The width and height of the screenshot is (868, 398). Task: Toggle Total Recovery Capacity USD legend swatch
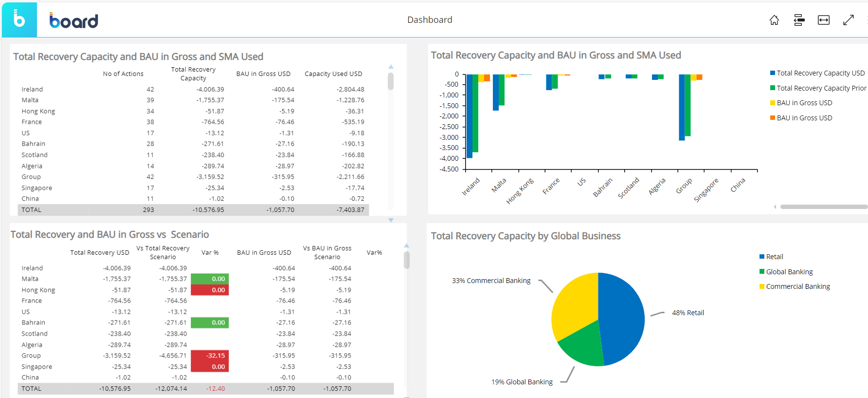click(773, 73)
